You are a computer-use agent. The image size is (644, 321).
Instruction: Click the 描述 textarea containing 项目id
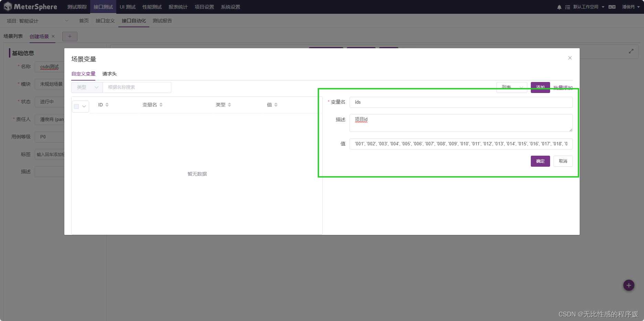point(461,123)
